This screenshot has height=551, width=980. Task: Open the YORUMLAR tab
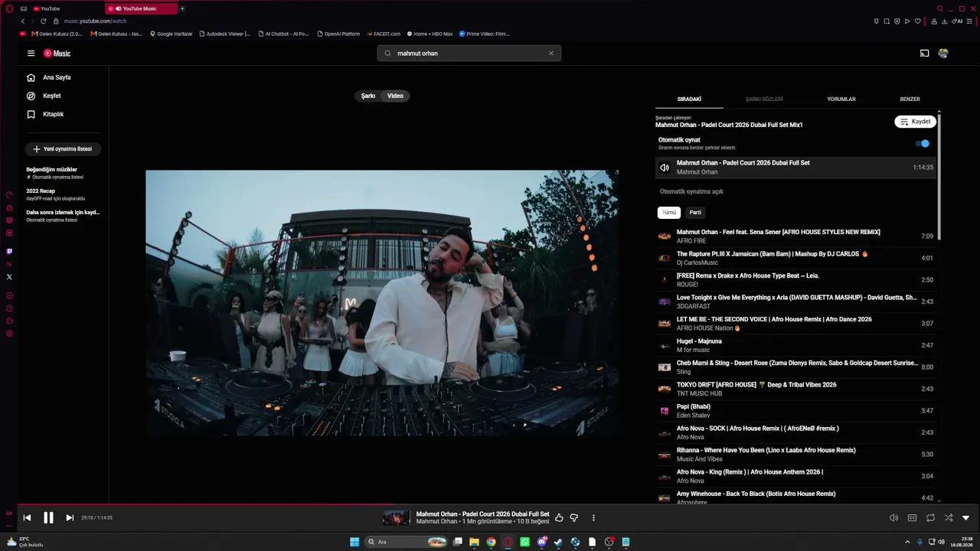(x=841, y=99)
